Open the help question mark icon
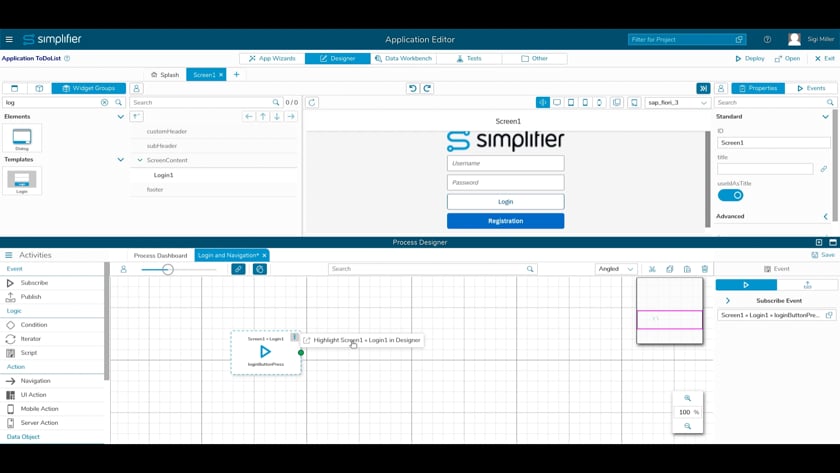This screenshot has height=473, width=840. [767, 39]
